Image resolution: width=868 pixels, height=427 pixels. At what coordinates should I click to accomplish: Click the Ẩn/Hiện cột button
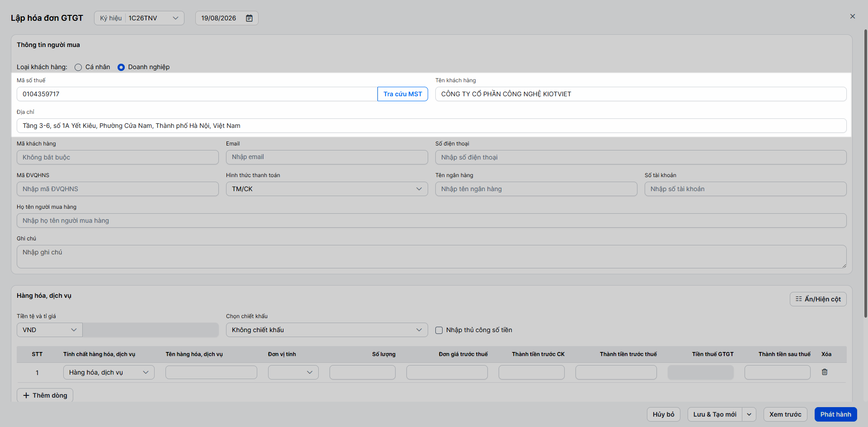[818, 299]
